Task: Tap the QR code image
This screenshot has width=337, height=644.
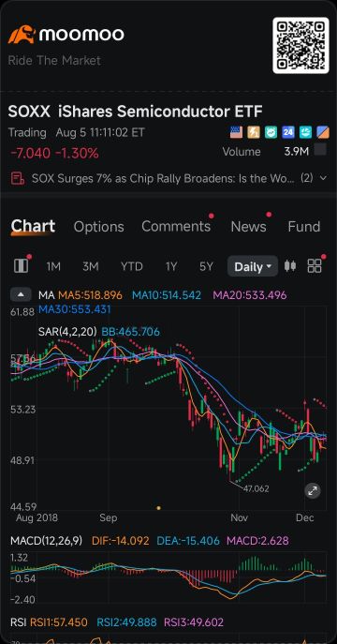Action: point(300,45)
